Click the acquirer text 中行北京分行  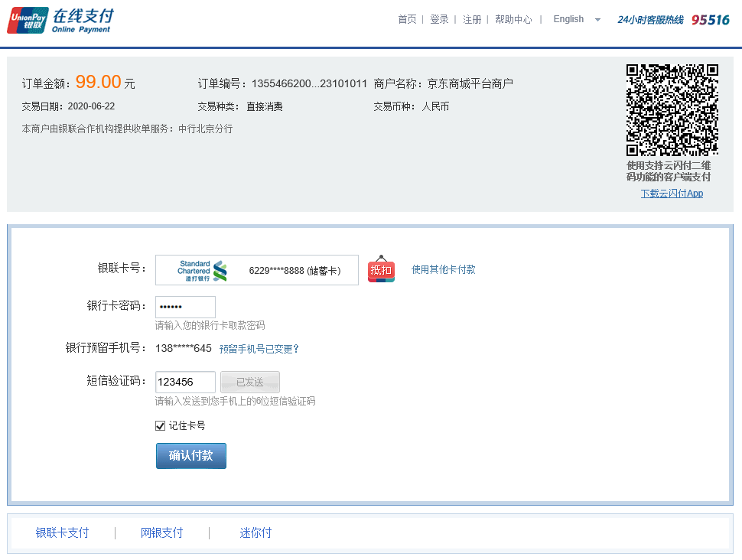(x=205, y=129)
